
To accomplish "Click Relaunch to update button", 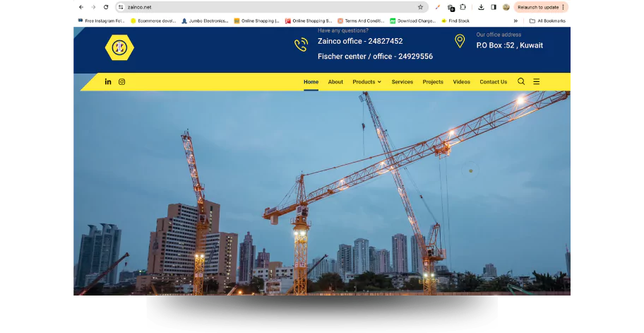I will coord(540,7).
